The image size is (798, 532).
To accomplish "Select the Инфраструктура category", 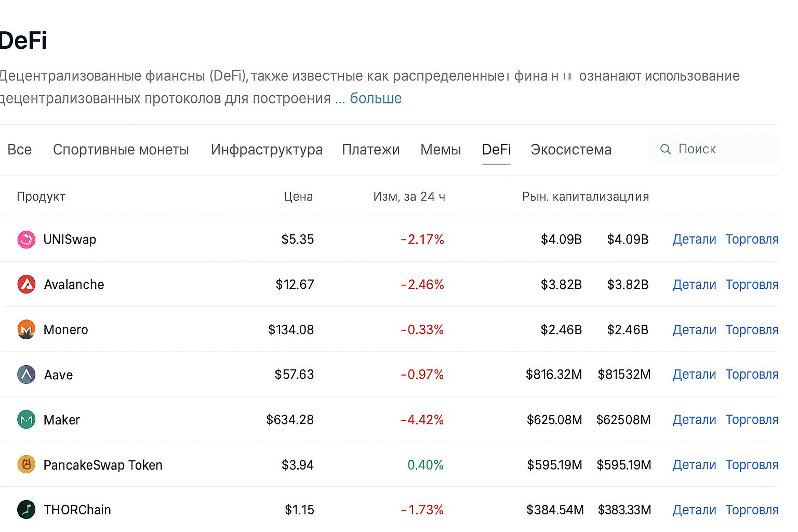I will [x=267, y=150].
